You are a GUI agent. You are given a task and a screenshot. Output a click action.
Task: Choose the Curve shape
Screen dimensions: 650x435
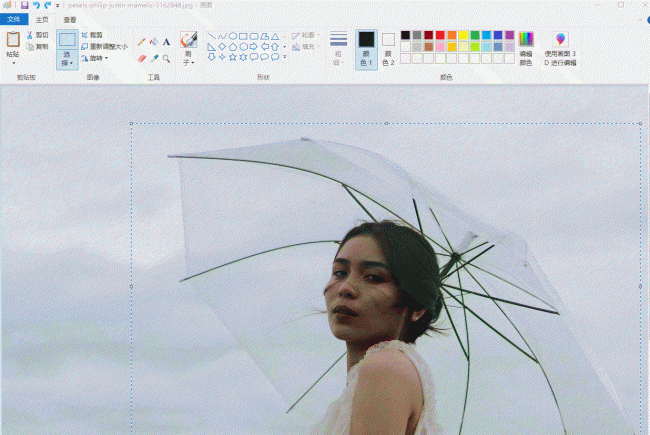pyautogui.click(x=222, y=36)
